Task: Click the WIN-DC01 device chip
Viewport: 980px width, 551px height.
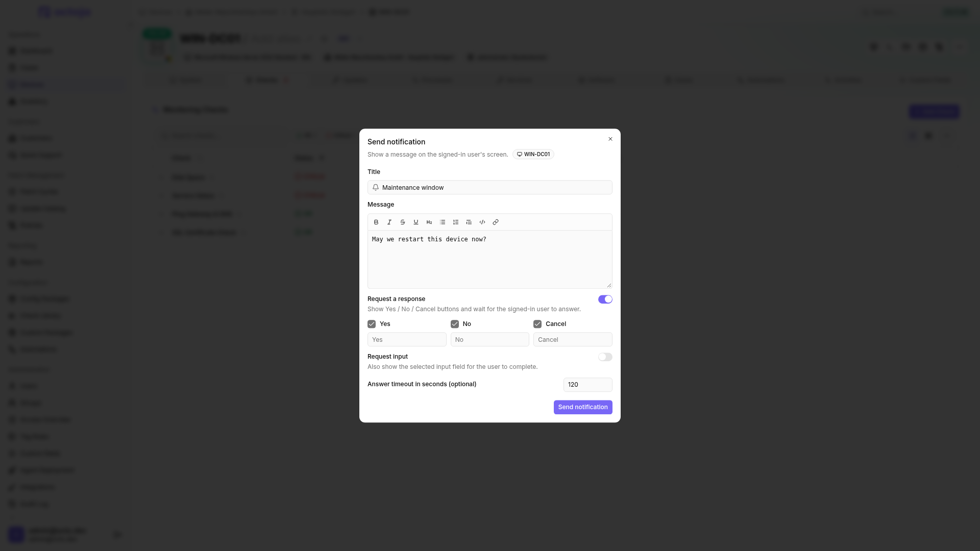Action: (533, 154)
